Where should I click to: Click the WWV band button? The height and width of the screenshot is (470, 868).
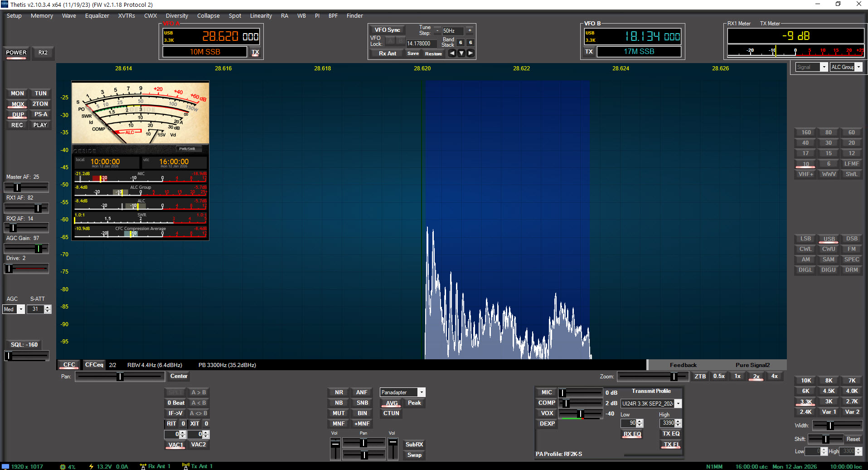coord(828,174)
